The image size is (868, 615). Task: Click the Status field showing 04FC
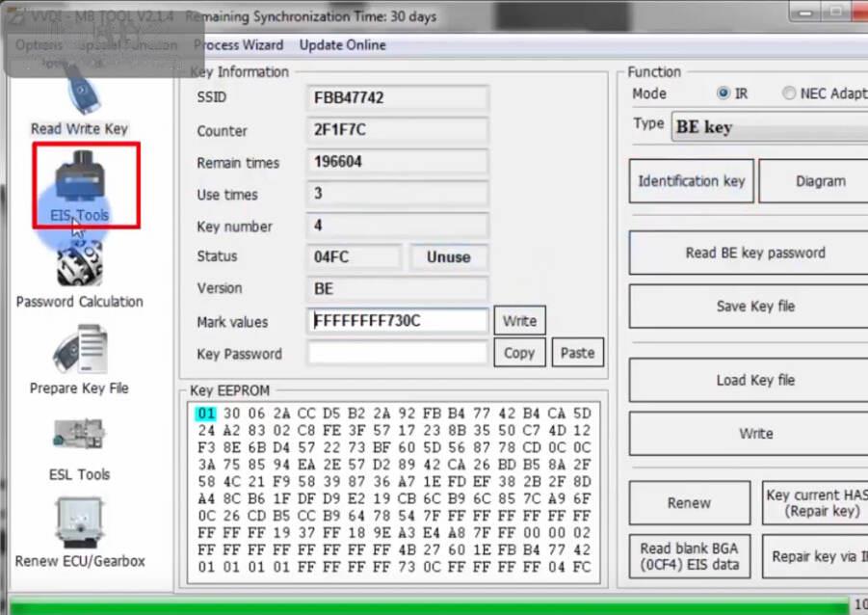tap(355, 257)
